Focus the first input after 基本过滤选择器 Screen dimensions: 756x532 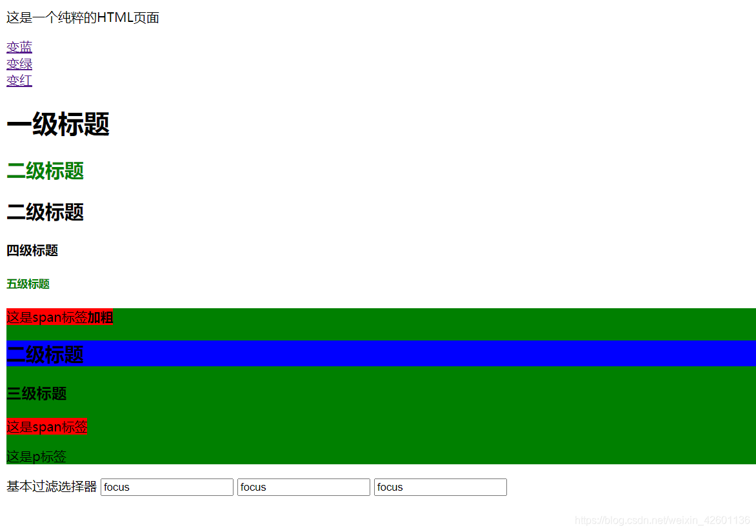click(x=167, y=488)
